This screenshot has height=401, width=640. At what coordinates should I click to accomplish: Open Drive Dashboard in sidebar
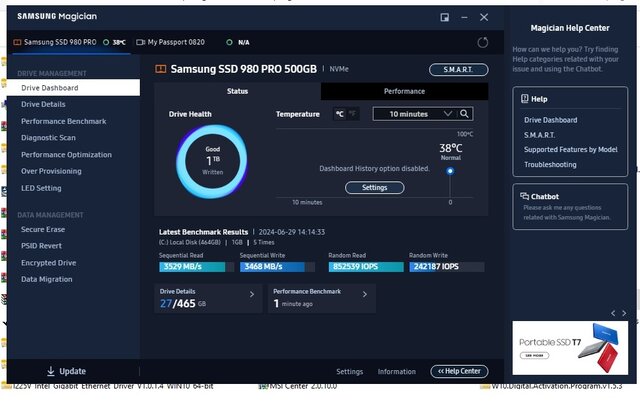pyautogui.click(x=73, y=88)
